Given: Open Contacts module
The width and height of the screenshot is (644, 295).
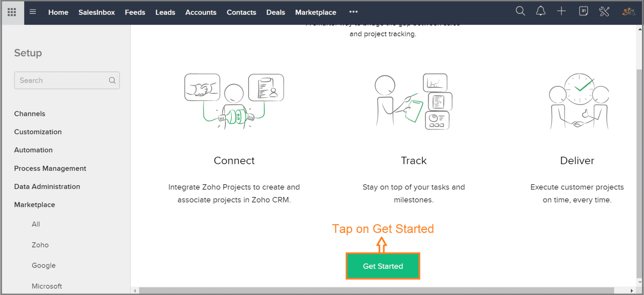Looking at the screenshot, I should coord(242,12).
